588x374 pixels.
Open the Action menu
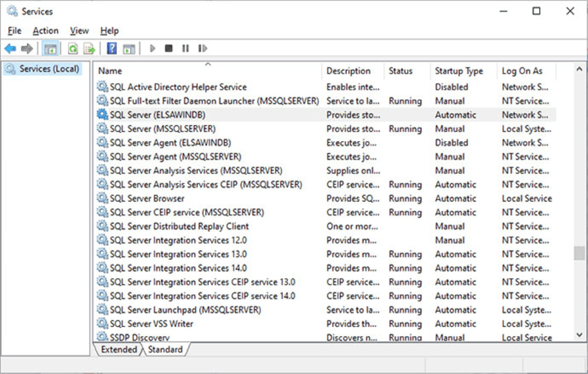(x=45, y=31)
